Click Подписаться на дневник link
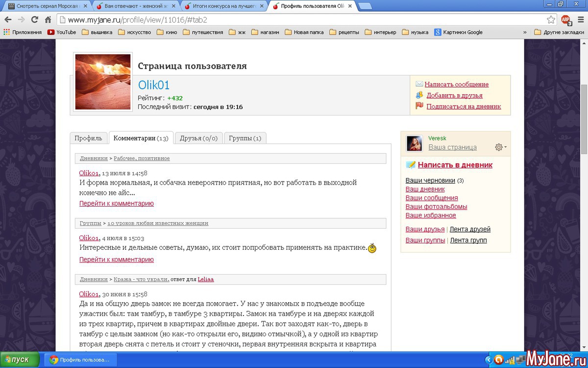The image size is (588, 368). (x=463, y=106)
